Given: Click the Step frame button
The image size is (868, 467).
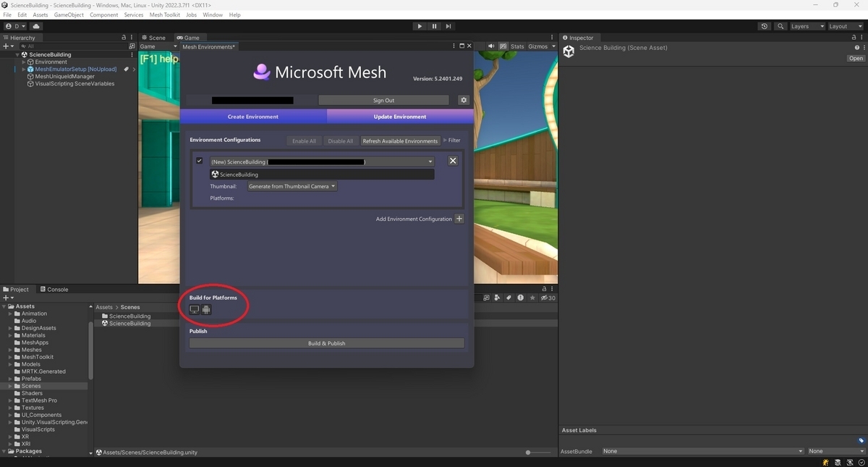Looking at the screenshot, I should (448, 26).
